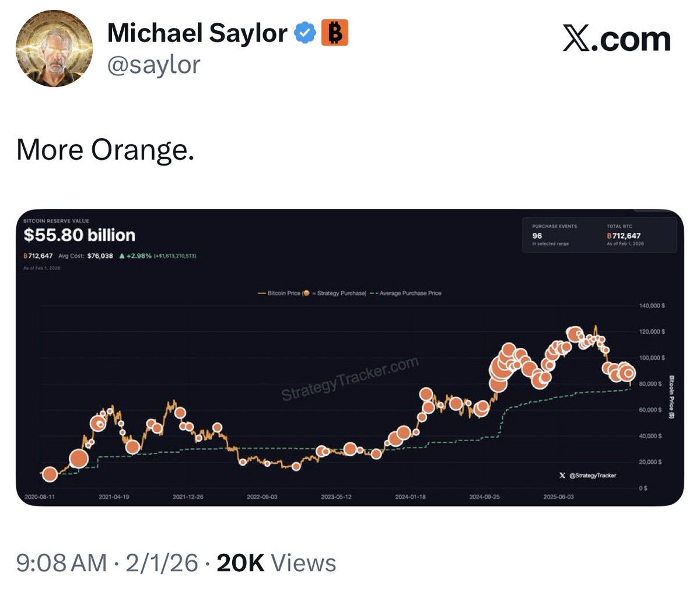700x594 pixels.
Task: Select the first purchase bubble at 2020-08-11
Action: tap(50, 474)
